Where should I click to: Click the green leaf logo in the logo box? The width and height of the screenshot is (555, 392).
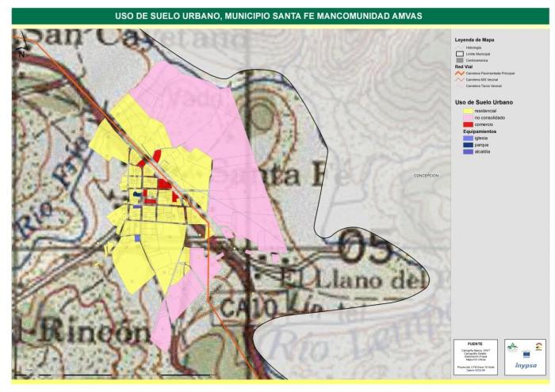pyautogui.click(x=512, y=345)
